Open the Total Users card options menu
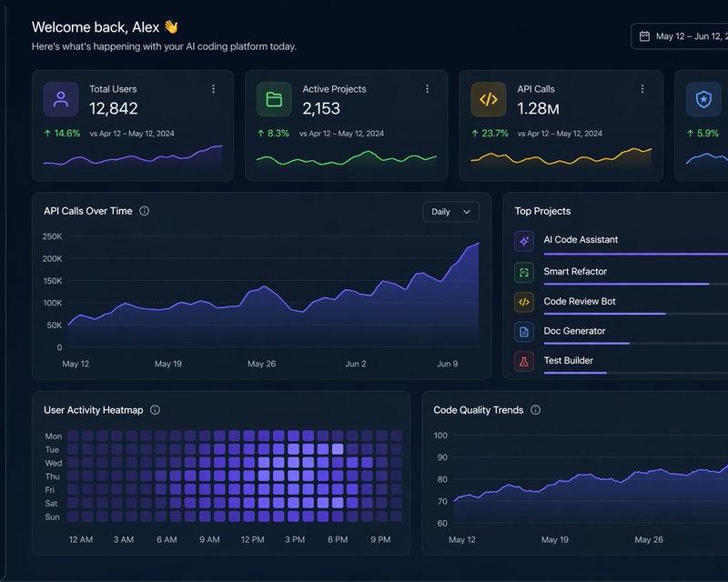The image size is (728, 582). [x=213, y=88]
